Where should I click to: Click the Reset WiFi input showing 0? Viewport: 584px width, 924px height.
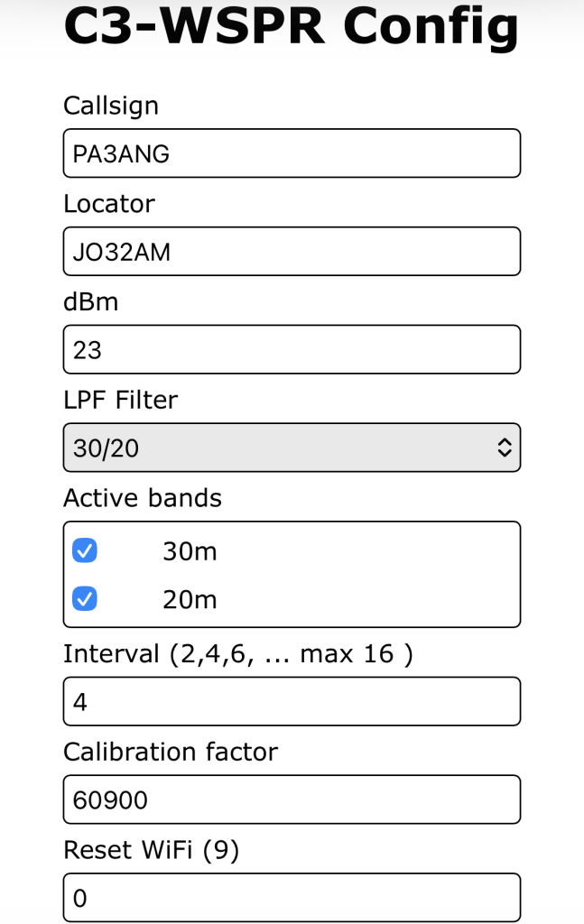click(292, 897)
